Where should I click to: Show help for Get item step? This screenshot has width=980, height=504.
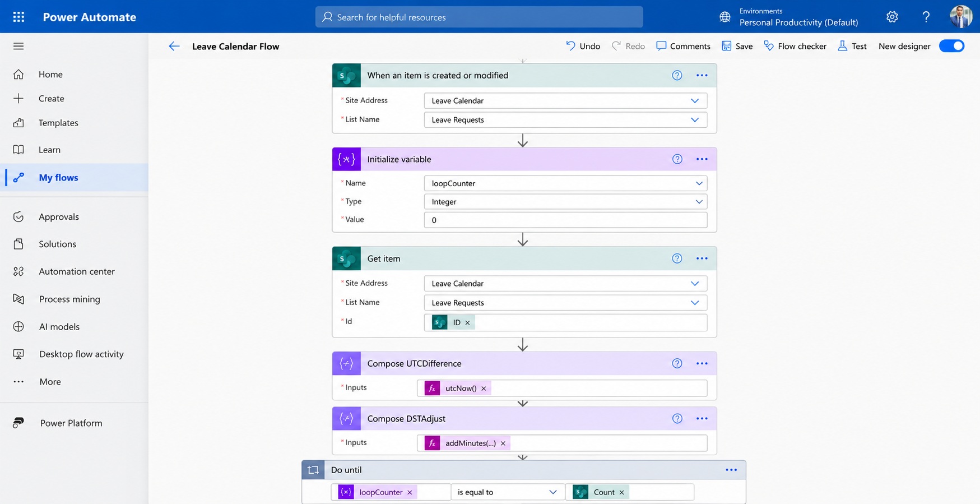[x=677, y=258]
